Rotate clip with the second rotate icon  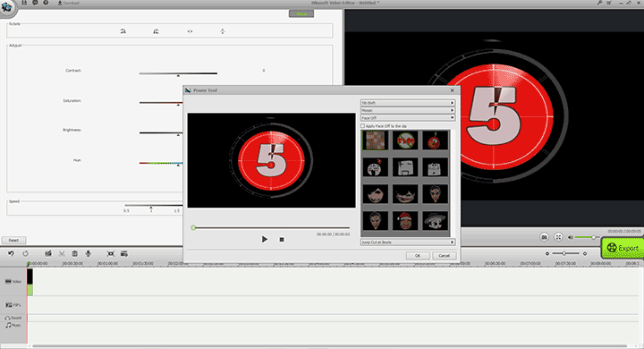(x=156, y=31)
